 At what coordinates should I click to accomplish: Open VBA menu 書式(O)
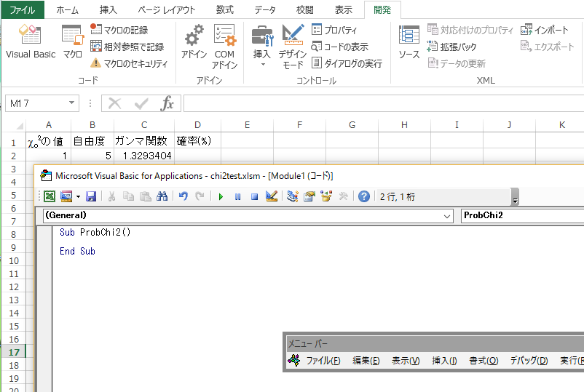pyautogui.click(x=484, y=361)
